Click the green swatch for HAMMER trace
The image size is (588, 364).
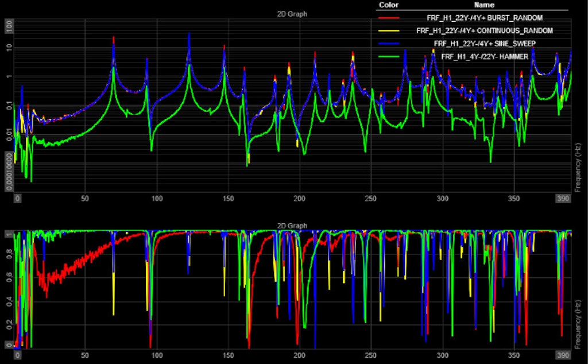[x=389, y=57]
